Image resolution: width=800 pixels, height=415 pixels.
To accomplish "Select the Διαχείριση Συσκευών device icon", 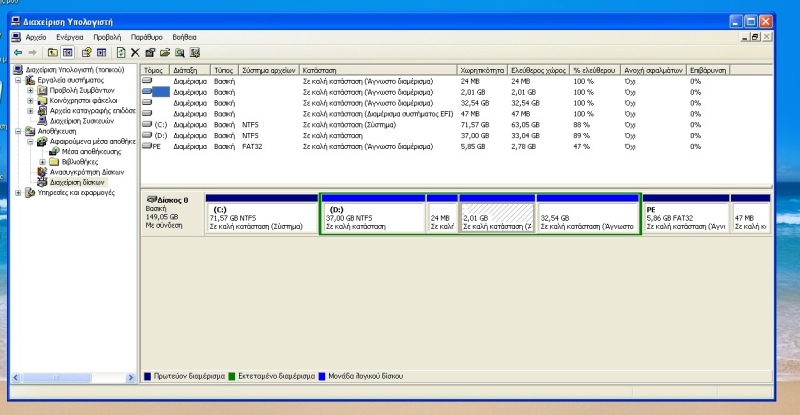I will click(x=42, y=121).
